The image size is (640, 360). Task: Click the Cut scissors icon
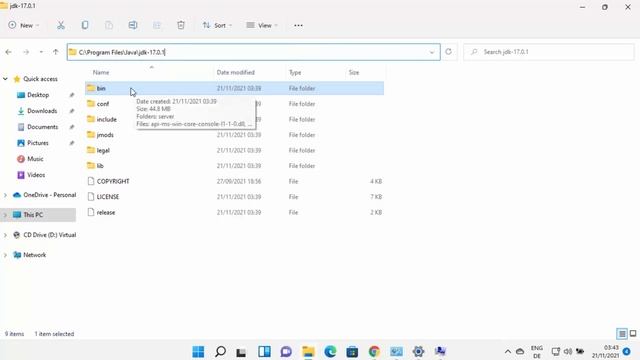pyautogui.click(x=61, y=25)
